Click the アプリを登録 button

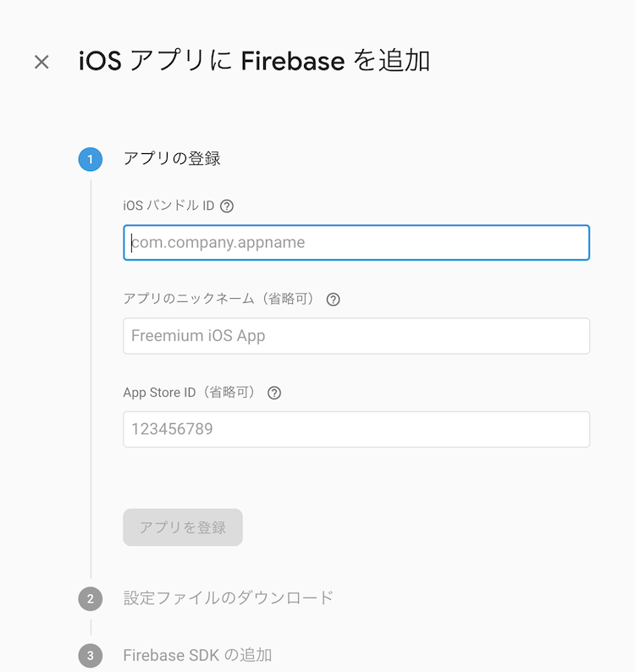pyautogui.click(x=183, y=527)
